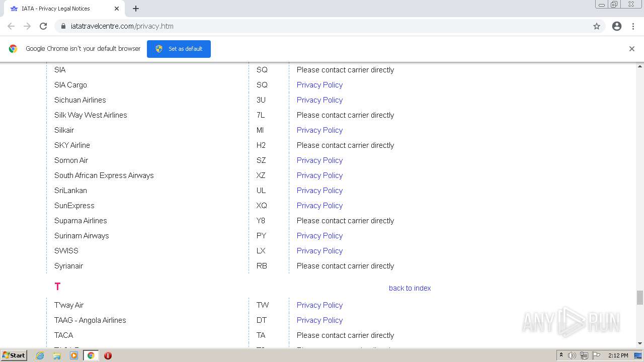The height and width of the screenshot is (362, 644).
Task: Open the file explorer taskbar icon
Action: [x=57, y=355]
